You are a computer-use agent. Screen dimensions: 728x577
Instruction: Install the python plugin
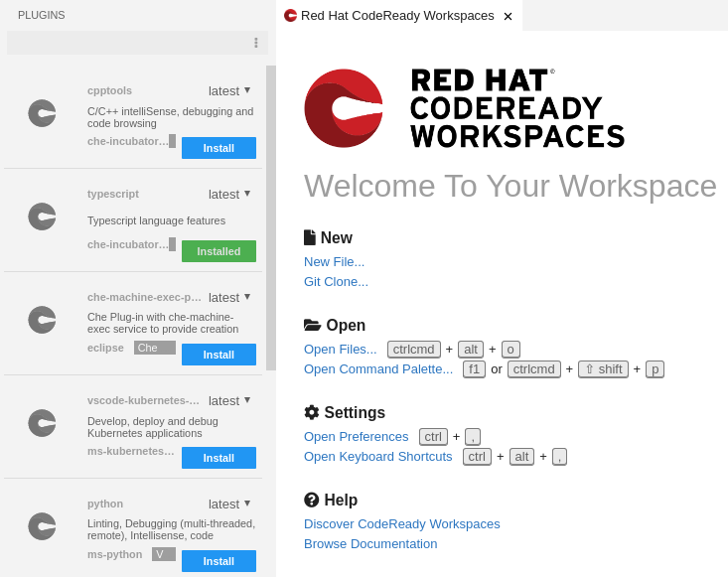[218, 561]
